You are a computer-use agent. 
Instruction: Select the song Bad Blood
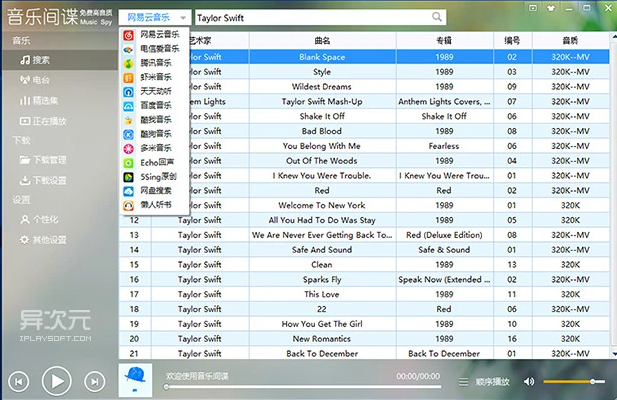click(x=322, y=131)
